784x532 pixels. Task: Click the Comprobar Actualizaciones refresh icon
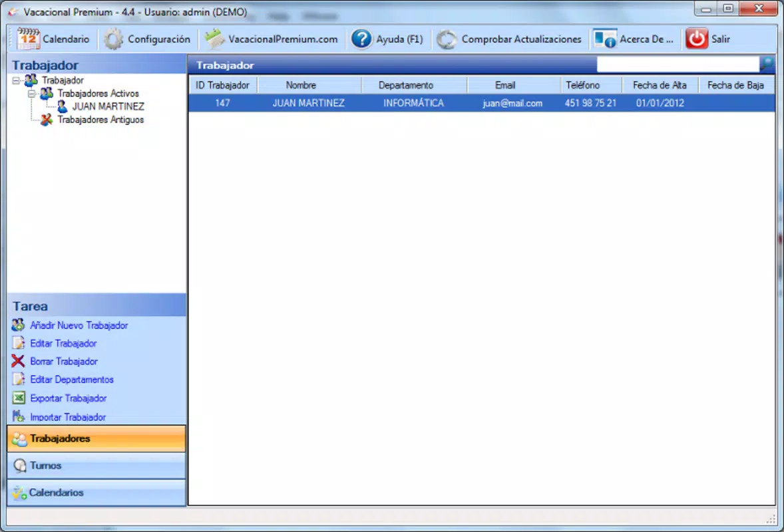click(x=447, y=39)
